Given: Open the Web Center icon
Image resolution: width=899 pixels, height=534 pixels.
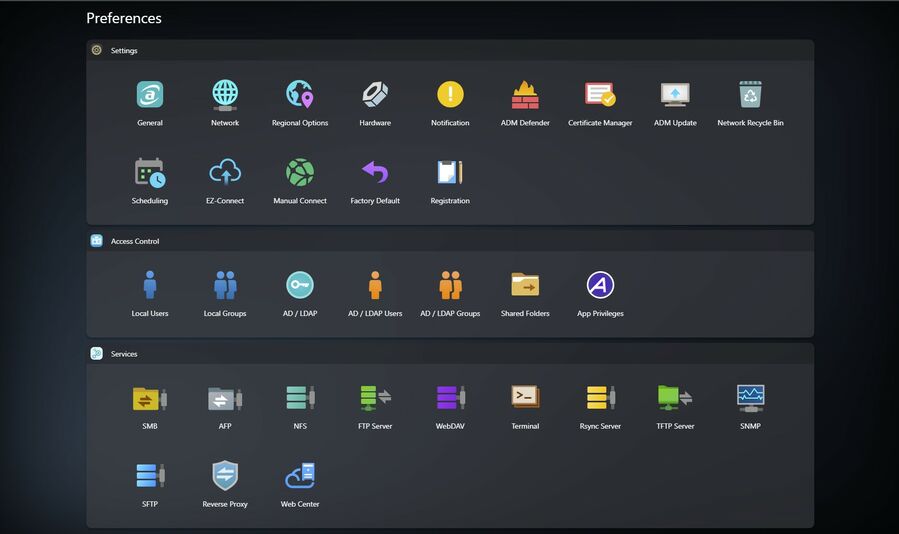Looking at the screenshot, I should [x=300, y=476].
